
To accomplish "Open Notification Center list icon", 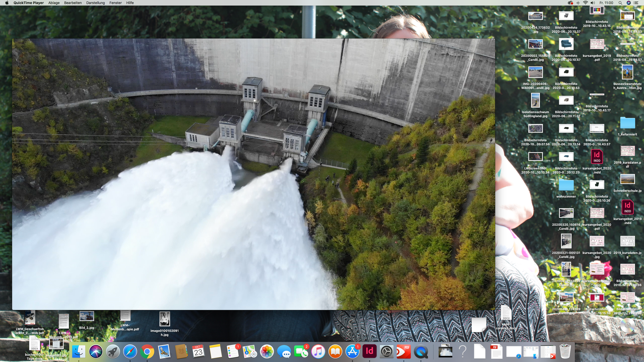I will click(x=636, y=3).
